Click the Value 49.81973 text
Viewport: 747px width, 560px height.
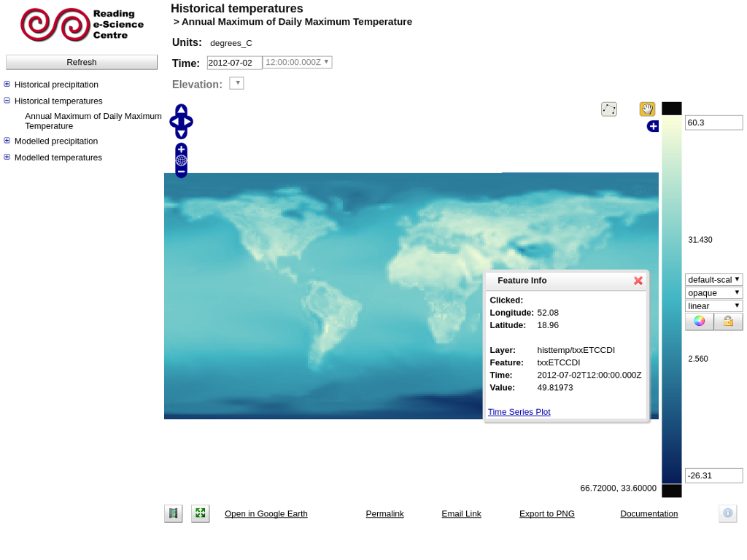[555, 388]
